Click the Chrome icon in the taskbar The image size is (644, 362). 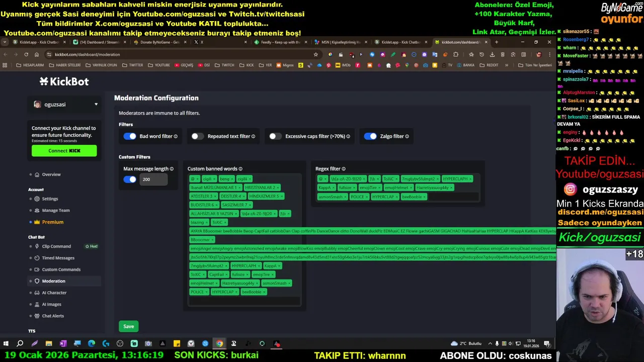coord(219,343)
